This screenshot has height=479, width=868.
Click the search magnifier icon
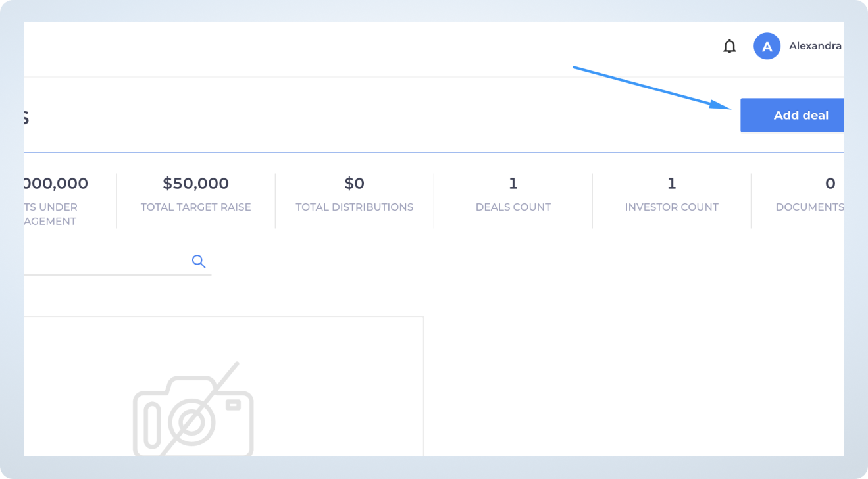coord(199,261)
